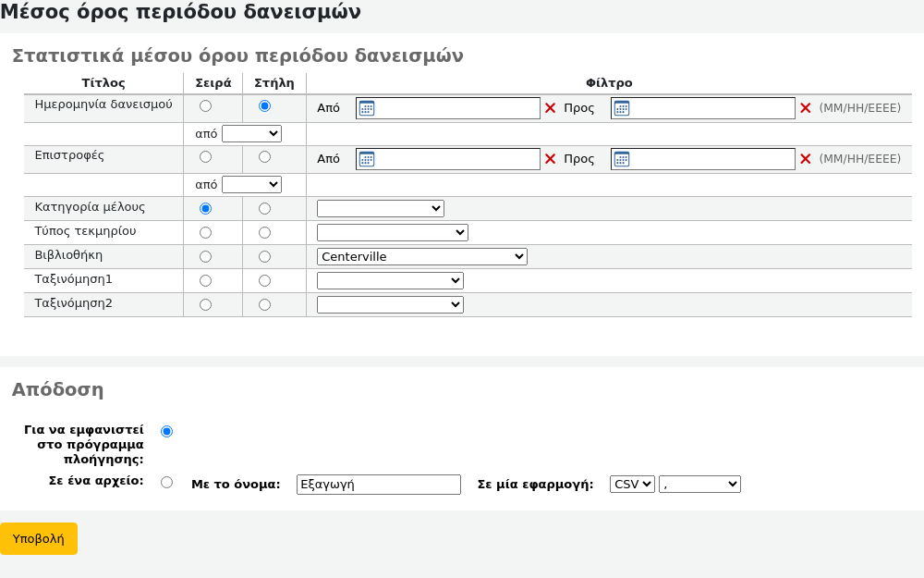924x578 pixels.
Task: Click the Υποβολή submit button
Action: tap(39, 538)
